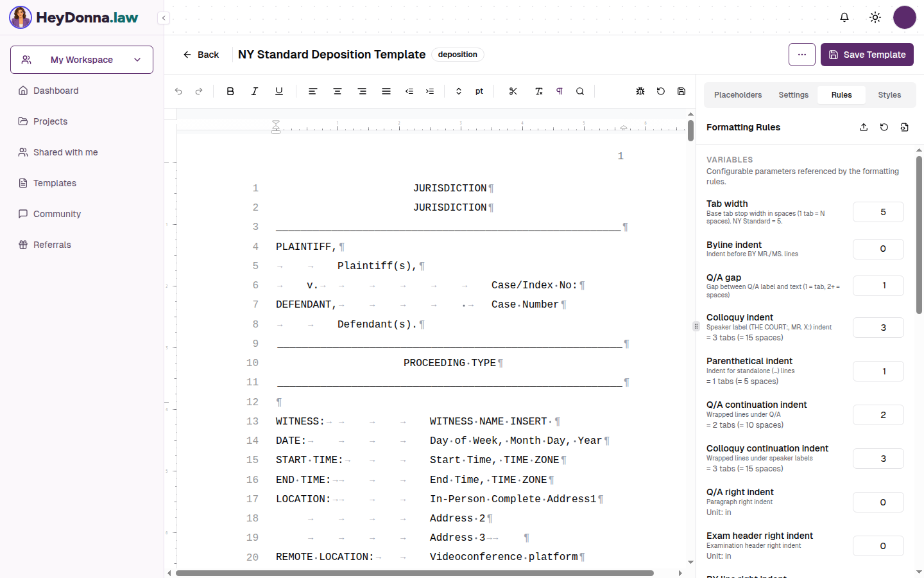Reset the formatting rules
924x578 pixels.
coord(884,127)
